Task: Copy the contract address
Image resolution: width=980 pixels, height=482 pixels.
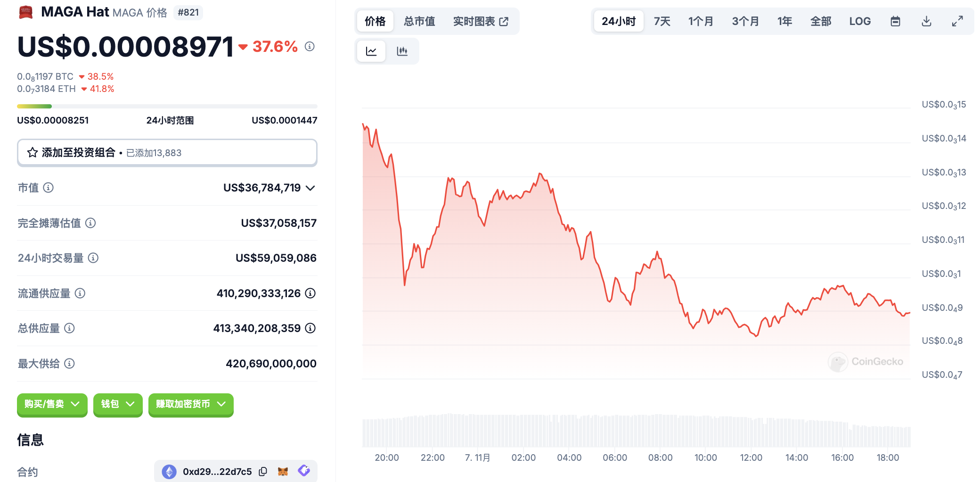Action: 263,471
